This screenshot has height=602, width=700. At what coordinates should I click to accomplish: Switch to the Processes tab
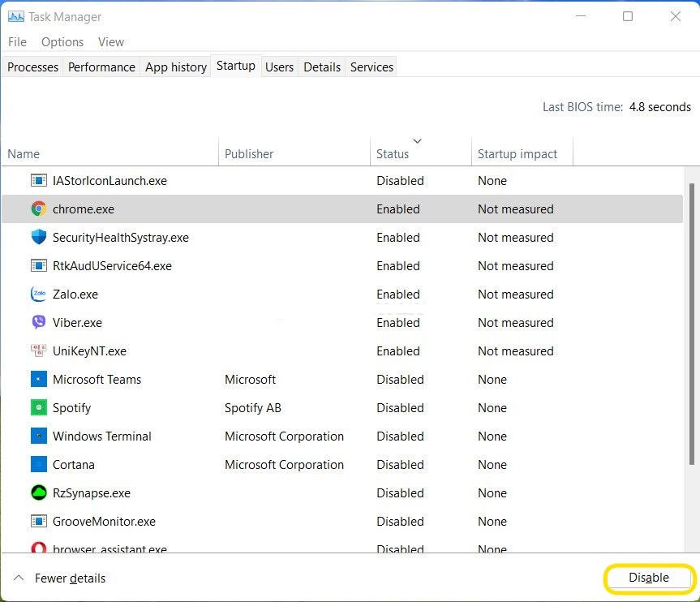(32, 67)
